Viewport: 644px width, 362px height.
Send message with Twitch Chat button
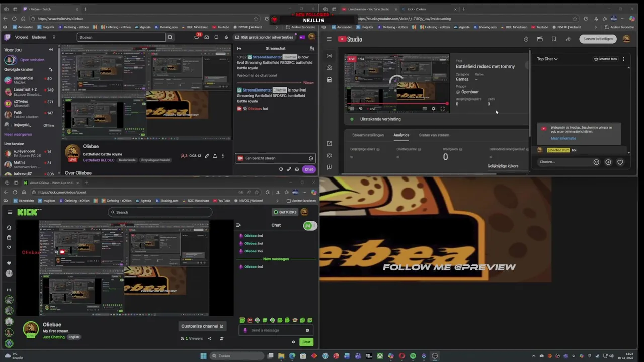pos(308,169)
